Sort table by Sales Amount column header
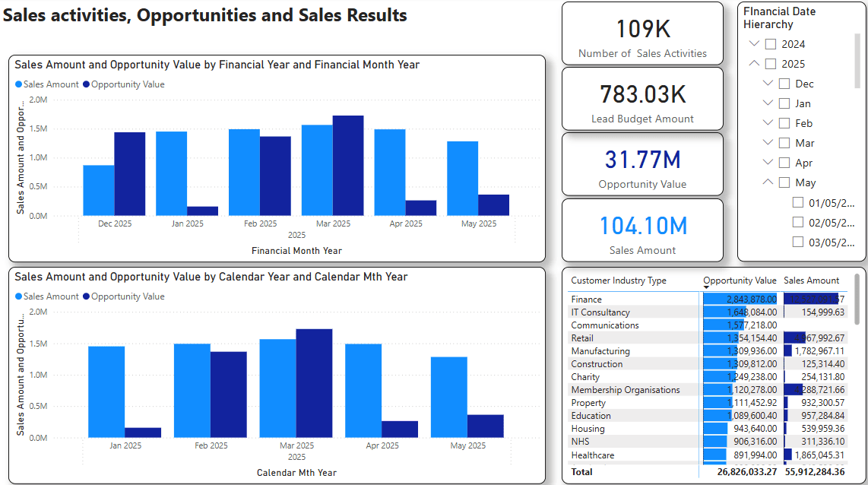 pos(811,281)
